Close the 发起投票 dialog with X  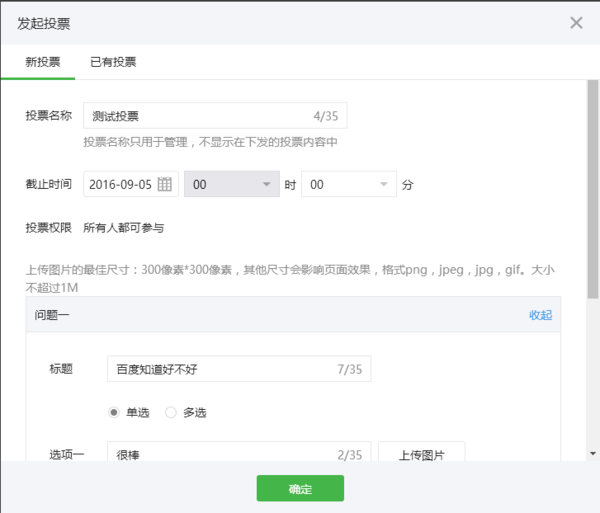click(576, 23)
